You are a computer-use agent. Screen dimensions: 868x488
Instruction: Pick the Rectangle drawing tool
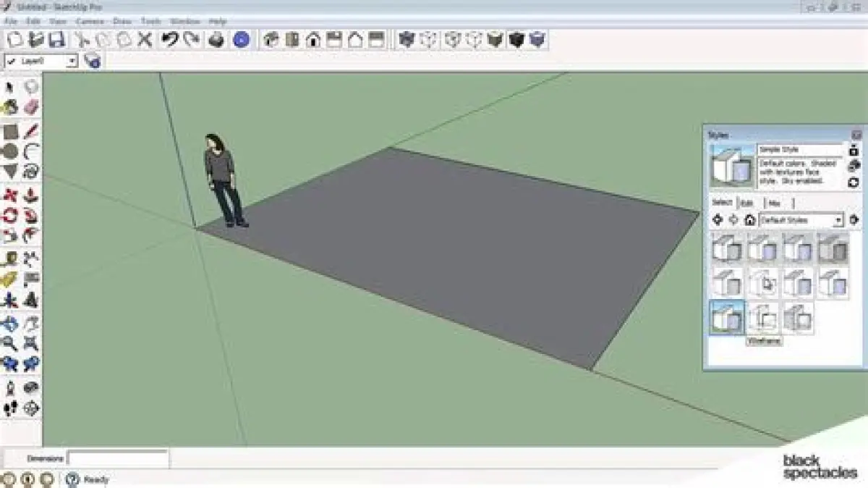pyautogui.click(x=10, y=132)
